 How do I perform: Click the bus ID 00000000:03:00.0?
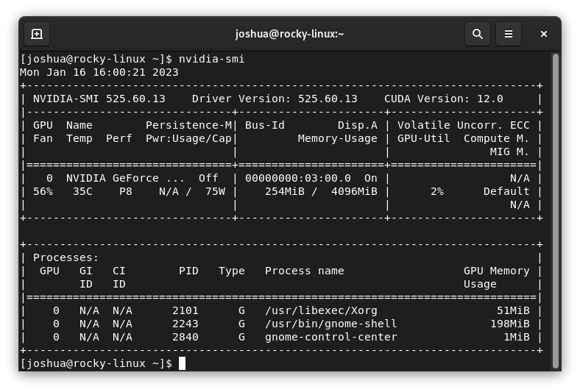pyautogui.click(x=298, y=178)
